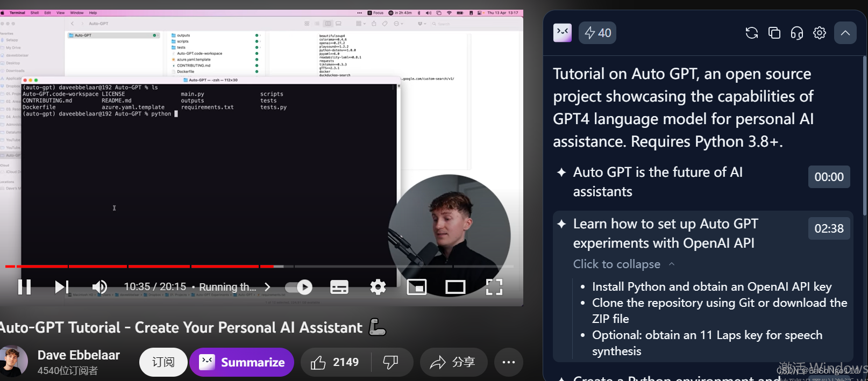Jump to the 00:00 timestamp
Viewport: 868px width, 381px height.
coord(829,177)
